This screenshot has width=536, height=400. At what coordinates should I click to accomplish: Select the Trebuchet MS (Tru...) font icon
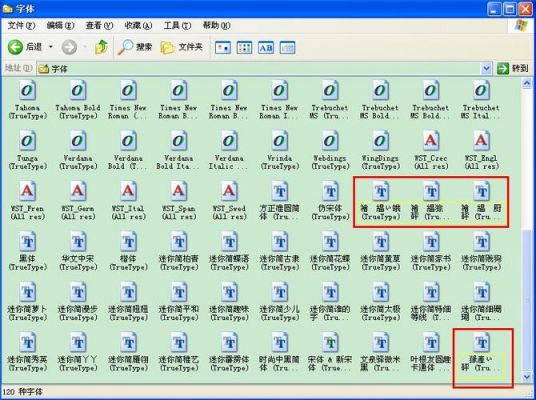tap(330, 91)
